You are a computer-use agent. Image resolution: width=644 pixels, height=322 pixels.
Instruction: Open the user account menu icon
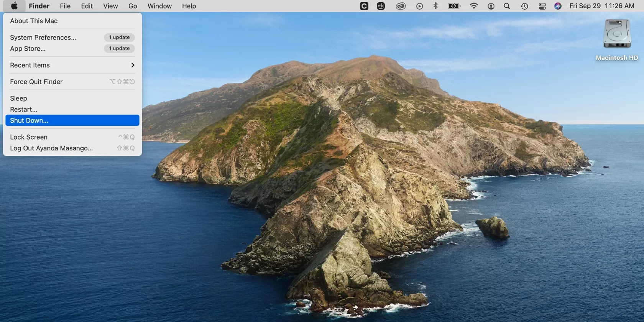pos(491,6)
